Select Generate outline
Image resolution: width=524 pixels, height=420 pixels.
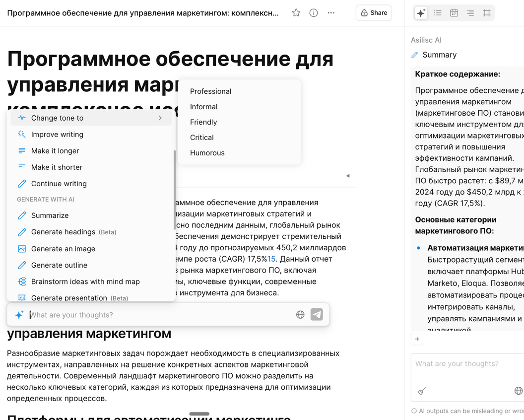pyautogui.click(x=91, y=265)
